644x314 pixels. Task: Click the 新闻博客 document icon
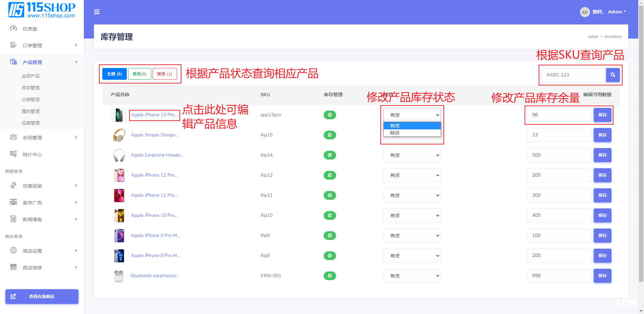pyautogui.click(x=13, y=219)
